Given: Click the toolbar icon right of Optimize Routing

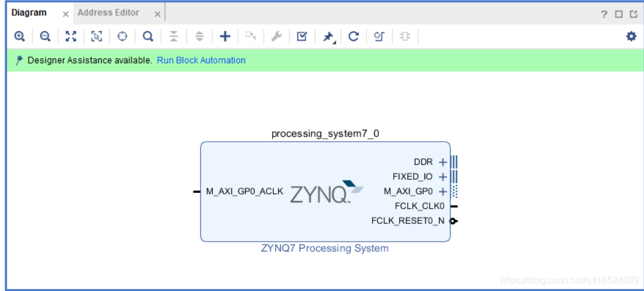Looking at the screenshot, I should tap(405, 36).
